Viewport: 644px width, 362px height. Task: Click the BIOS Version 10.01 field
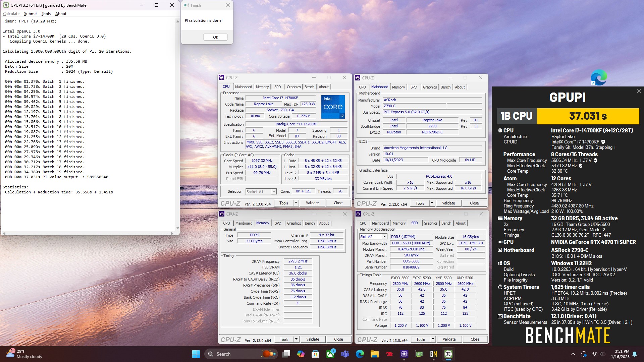click(x=432, y=154)
